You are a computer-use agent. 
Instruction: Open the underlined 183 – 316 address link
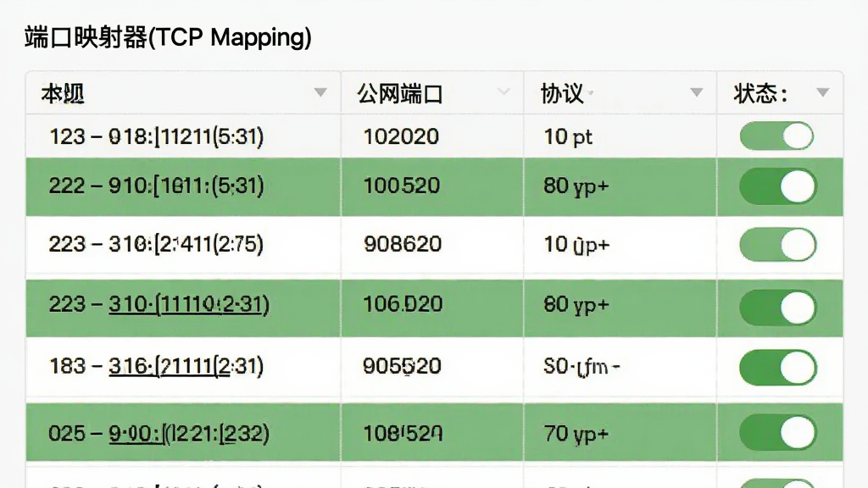click(x=186, y=366)
